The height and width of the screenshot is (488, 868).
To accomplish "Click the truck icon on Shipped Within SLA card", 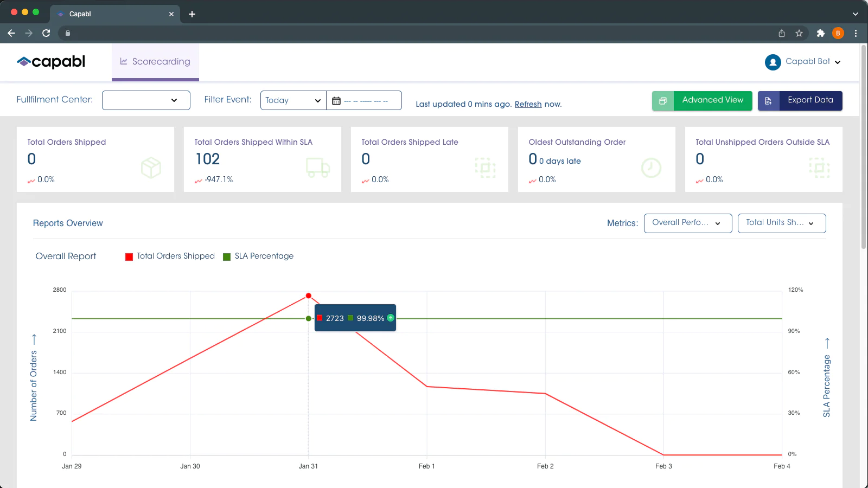I will 318,168.
